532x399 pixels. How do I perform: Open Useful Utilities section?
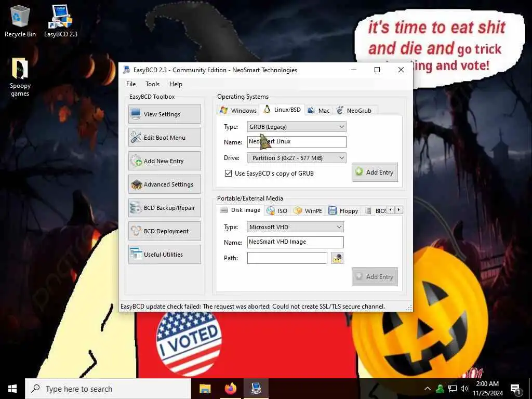click(x=165, y=255)
